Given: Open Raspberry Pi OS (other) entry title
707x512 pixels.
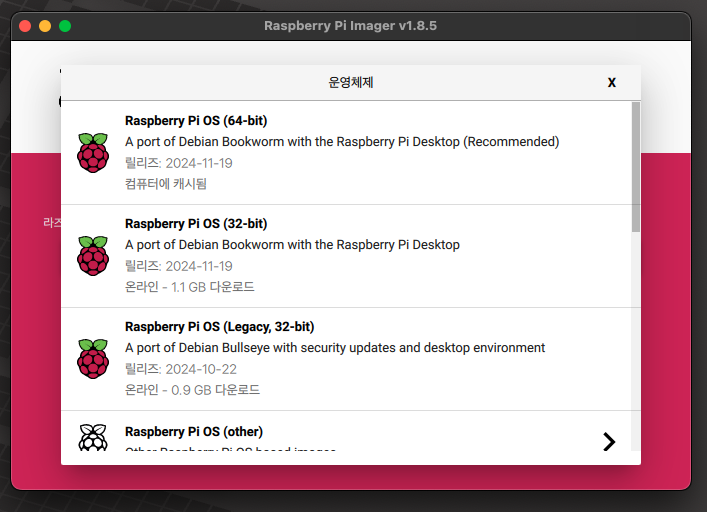Looking at the screenshot, I should (x=194, y=432).
